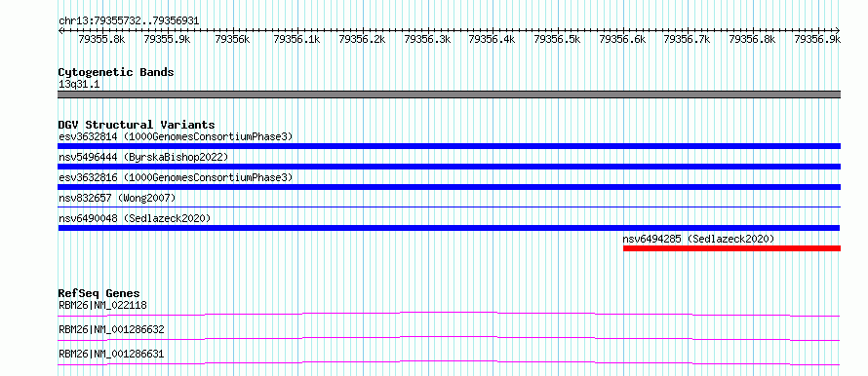868x376 pixels.
Task: Click the DGV Structural Variants track heading
Action: (x=137, y=125)
